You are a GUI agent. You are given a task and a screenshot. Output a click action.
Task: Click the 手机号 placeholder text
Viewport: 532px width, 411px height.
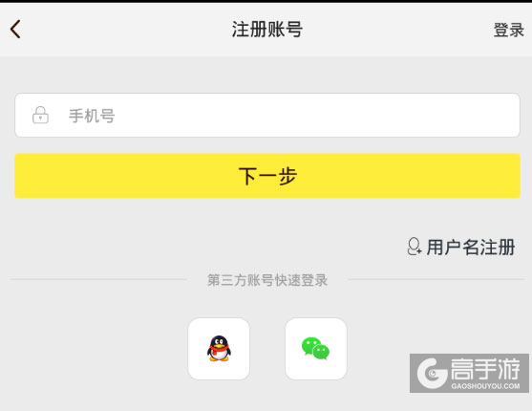point(92,116)
